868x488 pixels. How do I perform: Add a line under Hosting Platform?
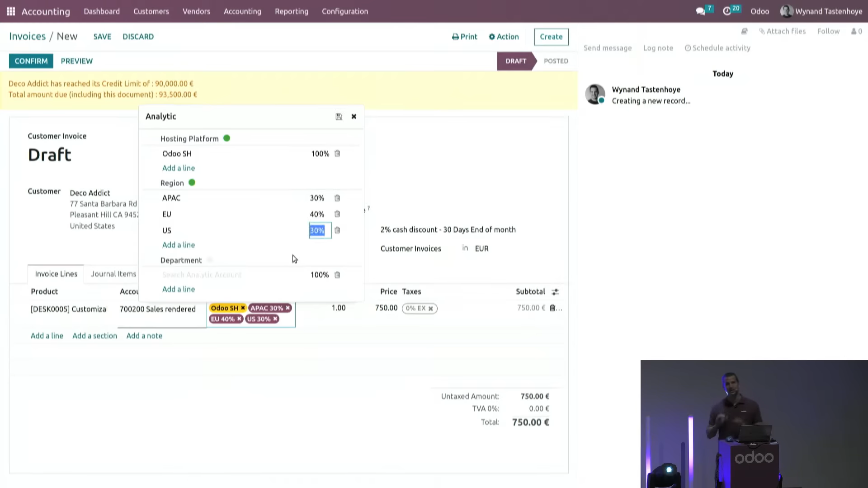click(x=179, y=168)
